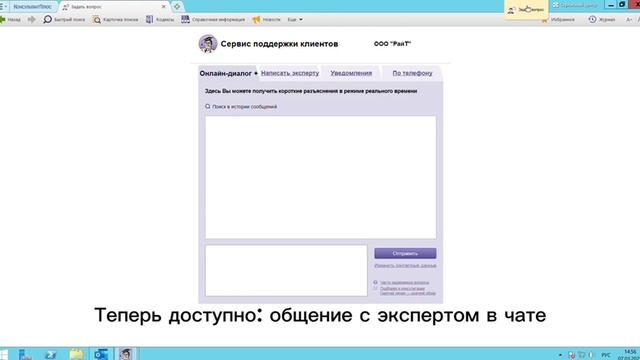The height and width of the screenshot is (360, 640).
Task: Open the Windows Start button
Action: click(x=4, y=354)
